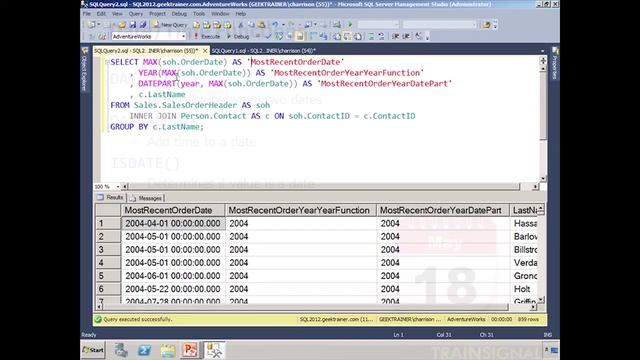The height and width of the screenshot is (360, 640).
Task: Click the green Start play icon
Action: click(350, 25)
